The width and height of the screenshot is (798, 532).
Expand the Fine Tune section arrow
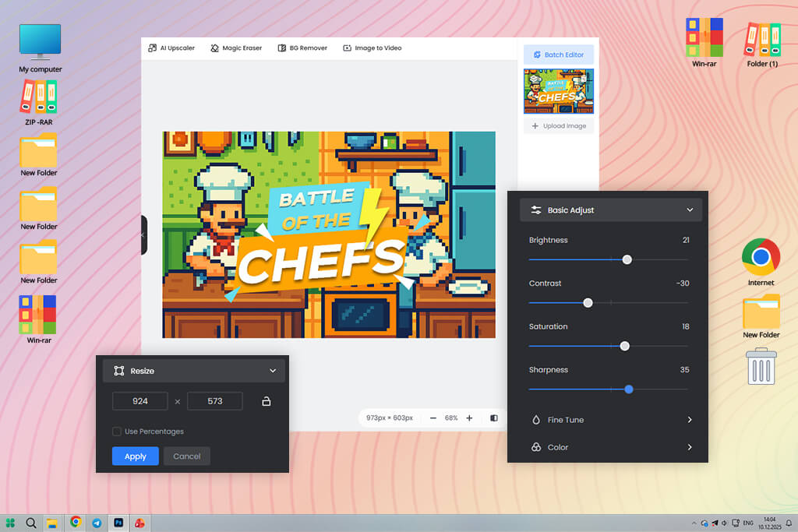tap(690, 420)
